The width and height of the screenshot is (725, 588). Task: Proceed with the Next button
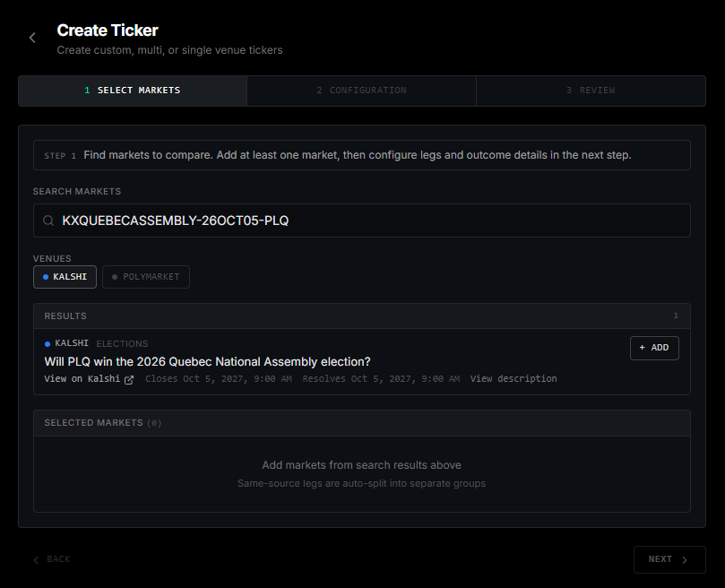pos(669,559)
